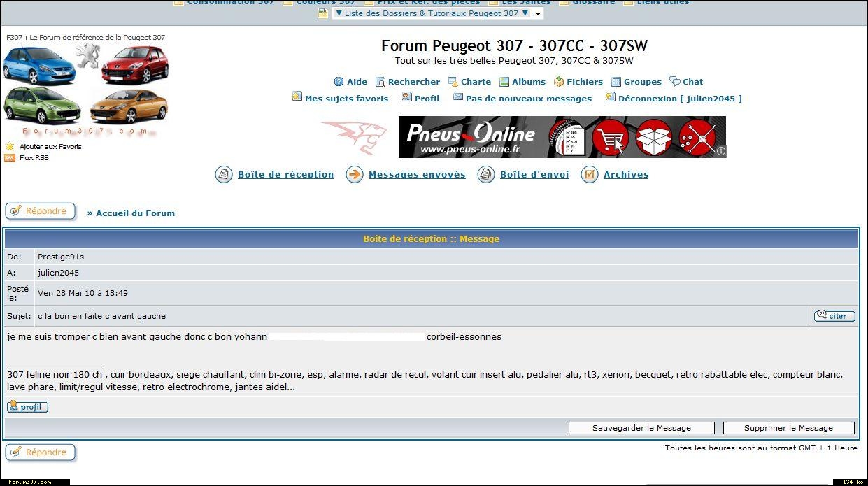
Task: Click the Albums icon
Action: click(504, 82)
